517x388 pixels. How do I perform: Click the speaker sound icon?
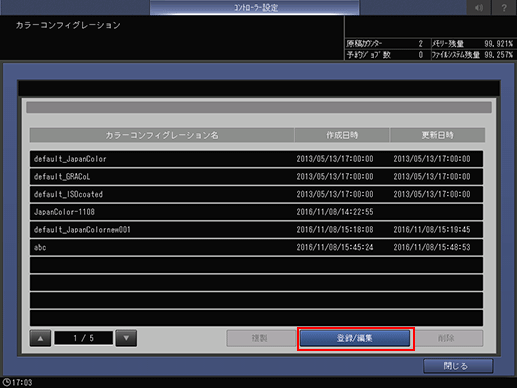479,7
